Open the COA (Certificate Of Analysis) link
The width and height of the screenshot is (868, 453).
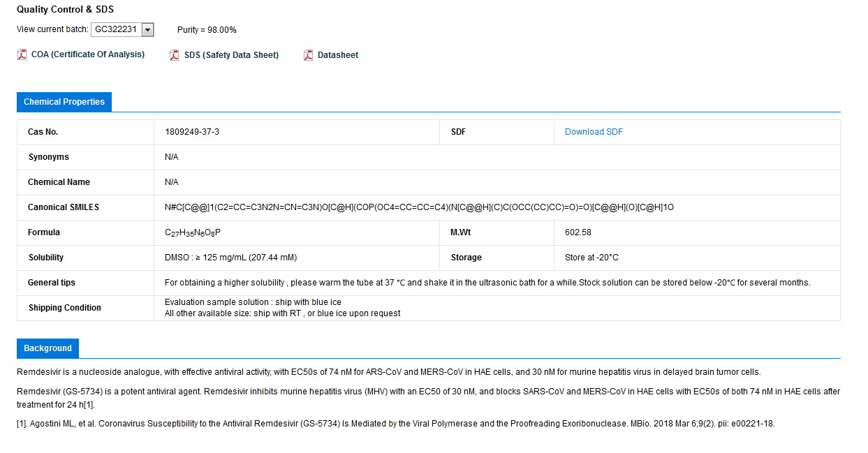tap(88, 54)
